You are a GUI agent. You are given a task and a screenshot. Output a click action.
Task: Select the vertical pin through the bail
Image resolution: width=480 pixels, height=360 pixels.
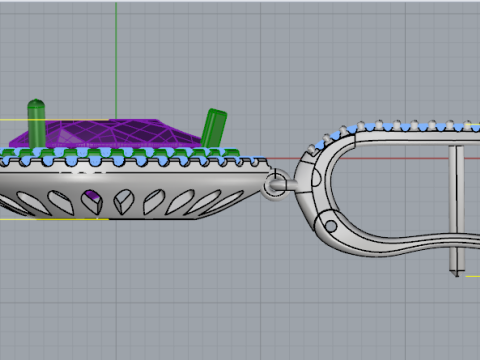point(456,211)
